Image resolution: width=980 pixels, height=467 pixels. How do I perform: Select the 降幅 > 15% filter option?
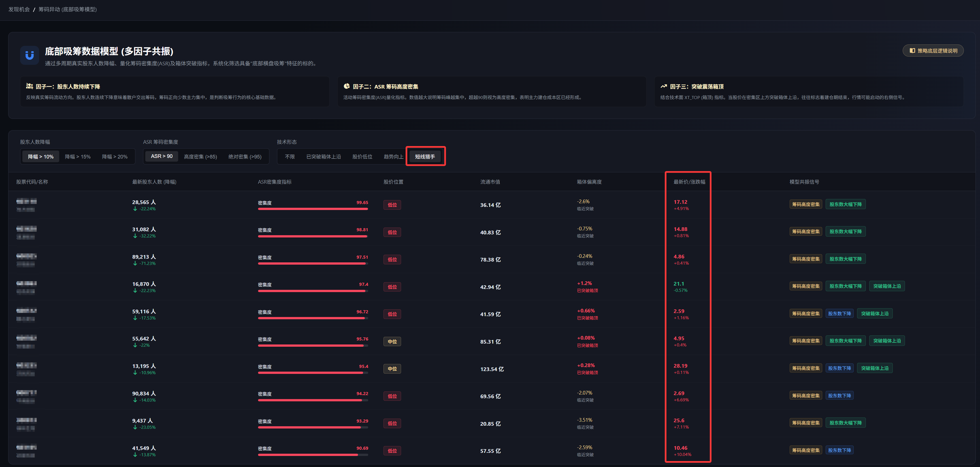point(78,157)
